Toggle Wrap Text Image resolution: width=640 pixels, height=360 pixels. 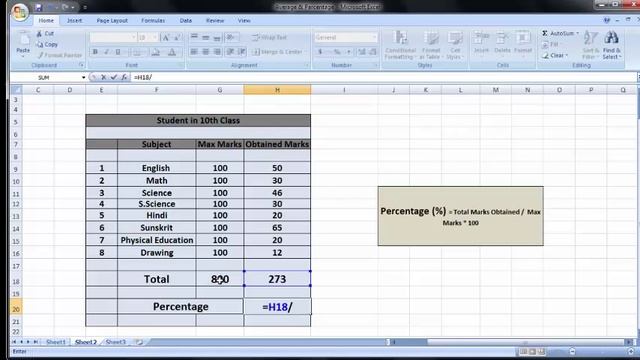click(269, 38)
